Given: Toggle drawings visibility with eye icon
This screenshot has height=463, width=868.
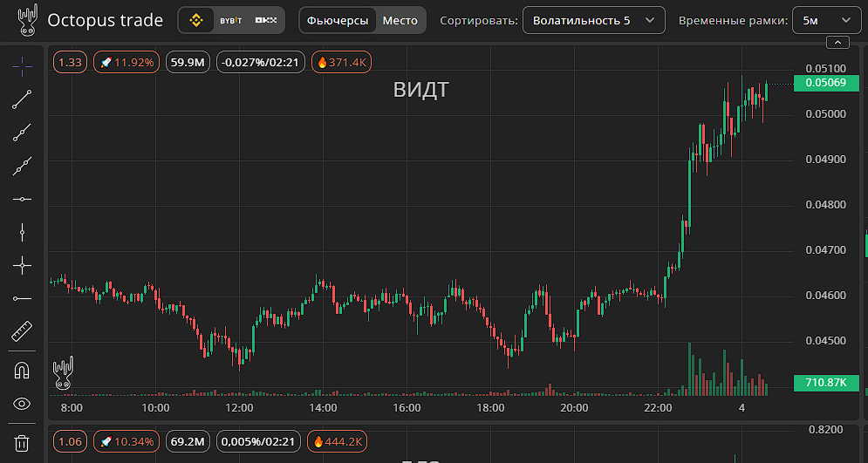Looking at the screenshot, I should (x=22, y=404).
